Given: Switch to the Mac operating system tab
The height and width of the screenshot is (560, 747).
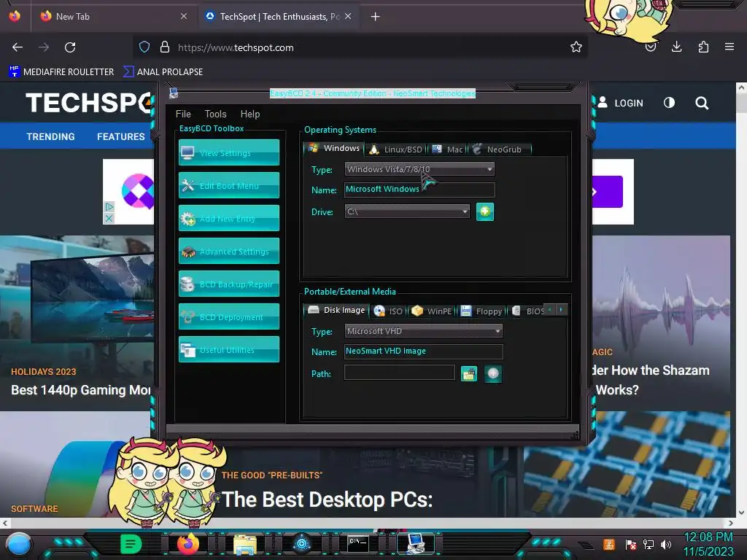Looking at the screenshot, I should tap(447, 149).
